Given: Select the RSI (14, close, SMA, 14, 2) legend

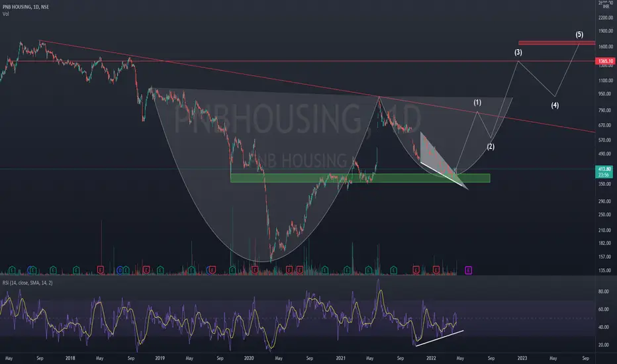Looking at the screenshot, I should pos(28,283).
